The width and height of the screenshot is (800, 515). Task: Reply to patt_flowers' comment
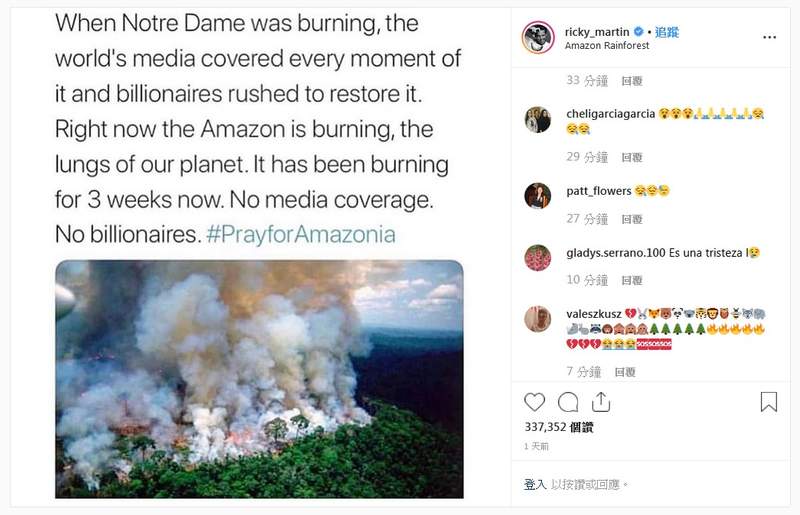(632, 218)
